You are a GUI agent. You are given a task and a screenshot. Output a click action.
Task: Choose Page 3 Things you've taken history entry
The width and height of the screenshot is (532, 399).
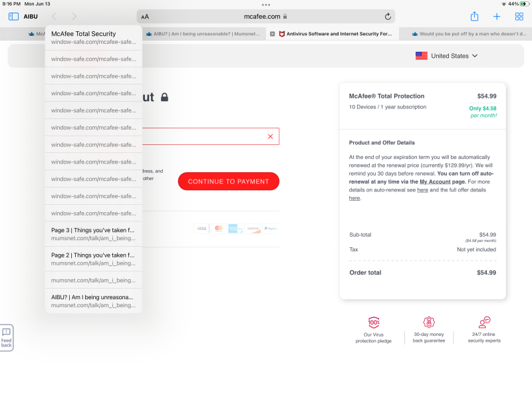pos(94,233)
